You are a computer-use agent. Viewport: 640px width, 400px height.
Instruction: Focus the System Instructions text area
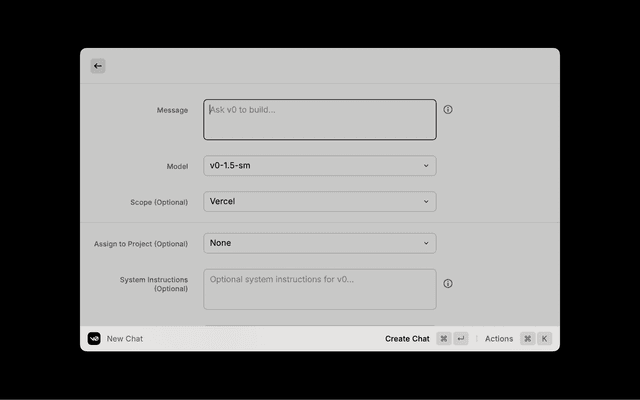pos(319,289)
